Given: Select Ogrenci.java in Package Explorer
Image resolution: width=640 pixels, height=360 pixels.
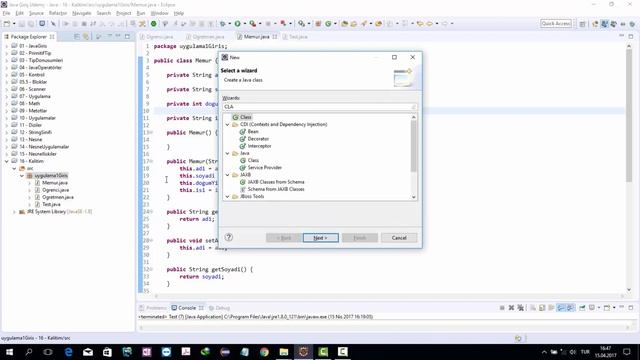Looking at the screenshot, I should 52,190.
